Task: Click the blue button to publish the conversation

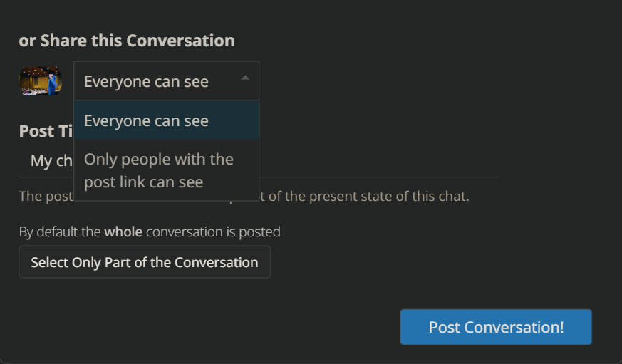Action: pos(496,327)
